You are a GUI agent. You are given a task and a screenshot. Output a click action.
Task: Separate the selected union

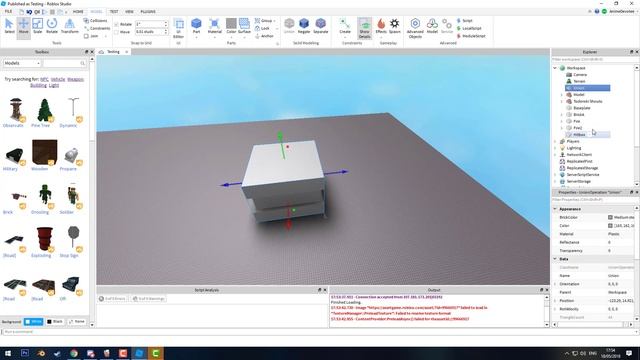tap(321, 26)
